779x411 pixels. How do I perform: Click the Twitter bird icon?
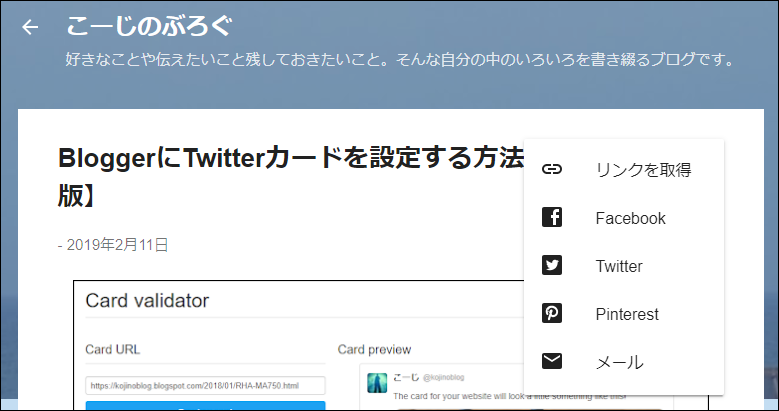552,265
